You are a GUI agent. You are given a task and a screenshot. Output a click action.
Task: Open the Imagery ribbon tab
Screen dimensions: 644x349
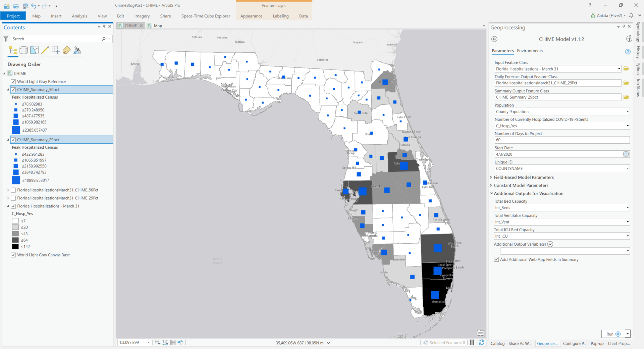point(142,16)
